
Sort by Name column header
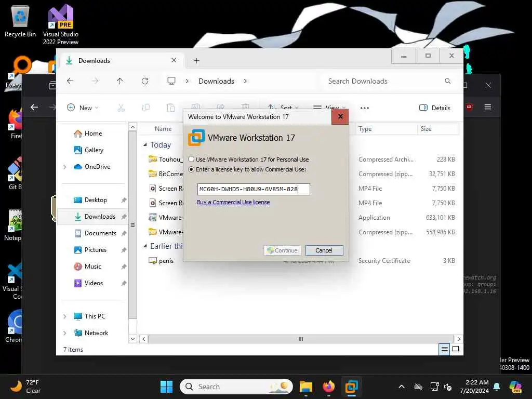(163, 129)
